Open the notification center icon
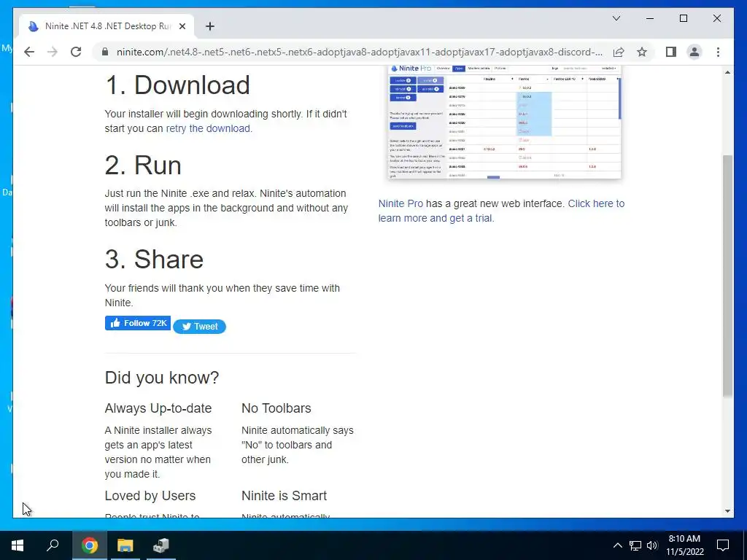This screenshot has height=560, width=747. (x=723, y=545)
